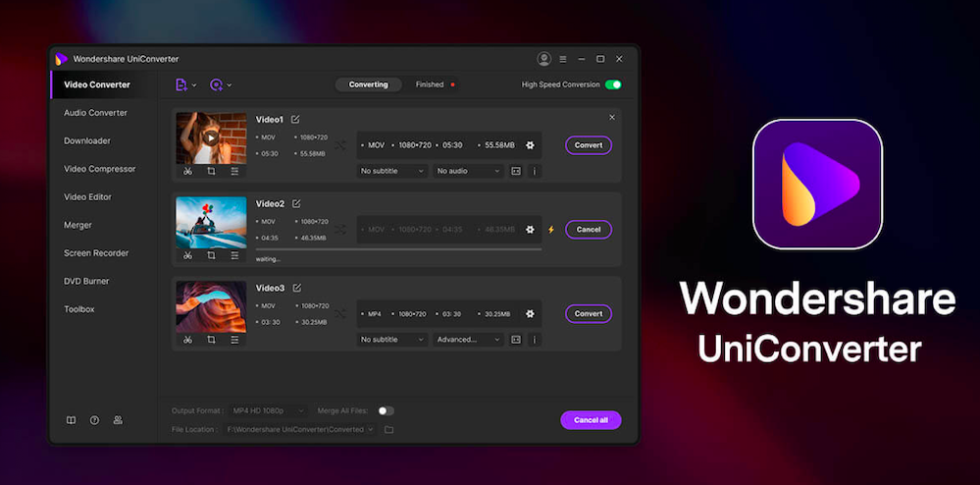Click the help question mark icon
The width and height of the screenshot is (980, 485).
[x=94, y=420]
